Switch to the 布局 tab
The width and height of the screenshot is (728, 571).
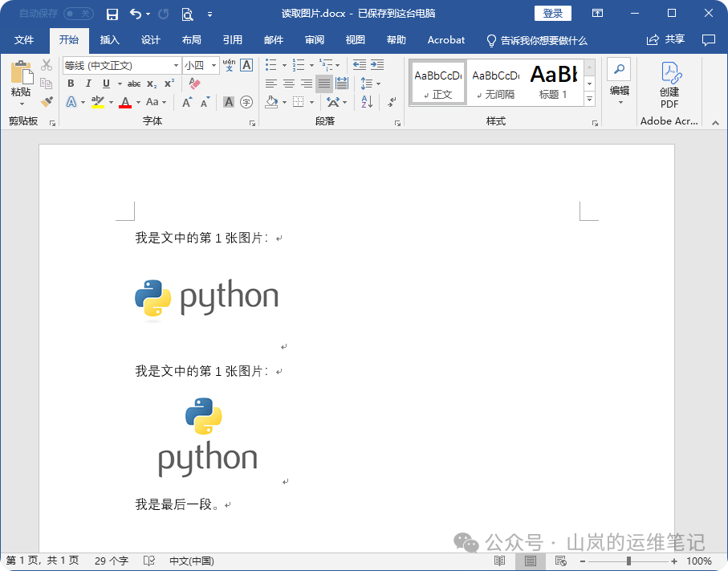tap(191, 40)
